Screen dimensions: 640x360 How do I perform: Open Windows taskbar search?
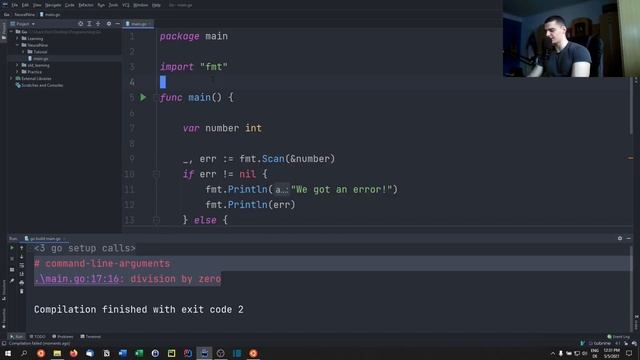[x=24, y=353]
